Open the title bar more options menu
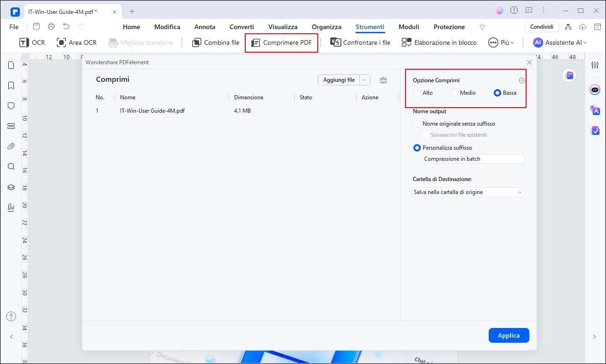The height and width of the screenshot is (364, 606). click(544, 11)
